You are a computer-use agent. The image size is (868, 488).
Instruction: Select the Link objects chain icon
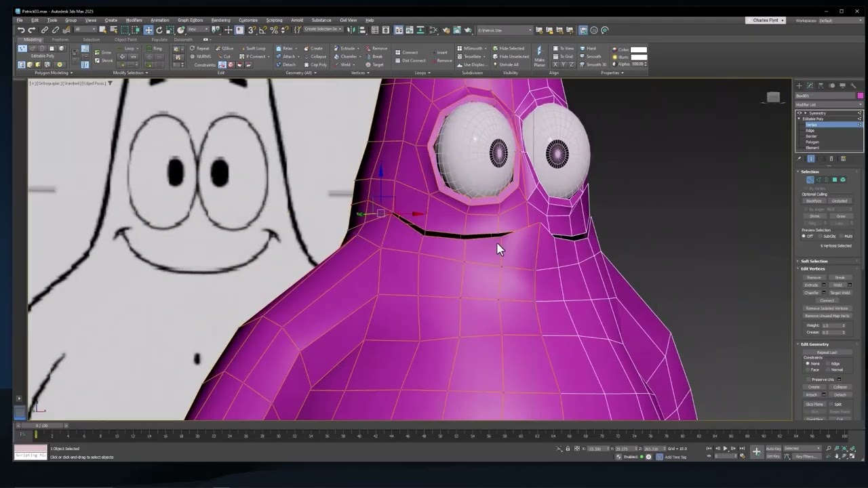(x=45, y=30)
